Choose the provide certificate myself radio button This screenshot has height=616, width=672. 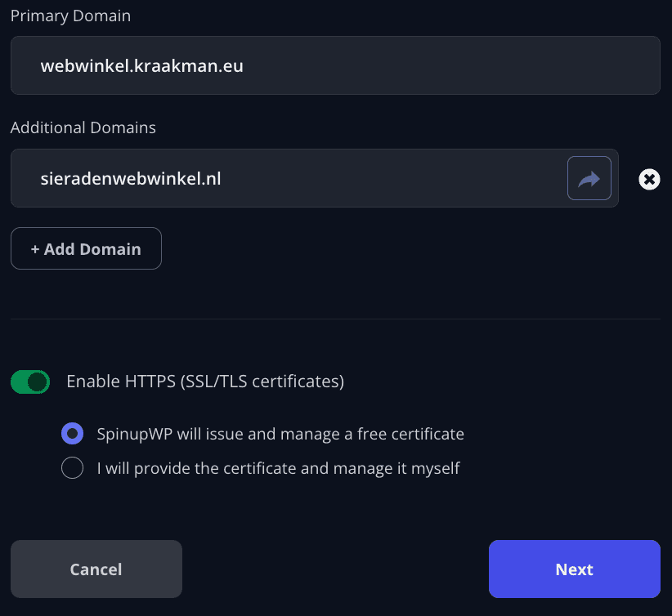click(72, 468)
